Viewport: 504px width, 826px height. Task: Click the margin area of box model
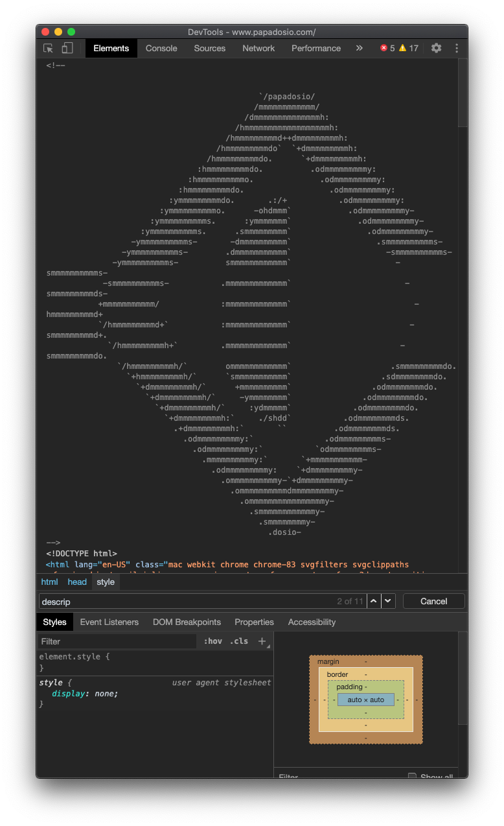coord(328,661)
